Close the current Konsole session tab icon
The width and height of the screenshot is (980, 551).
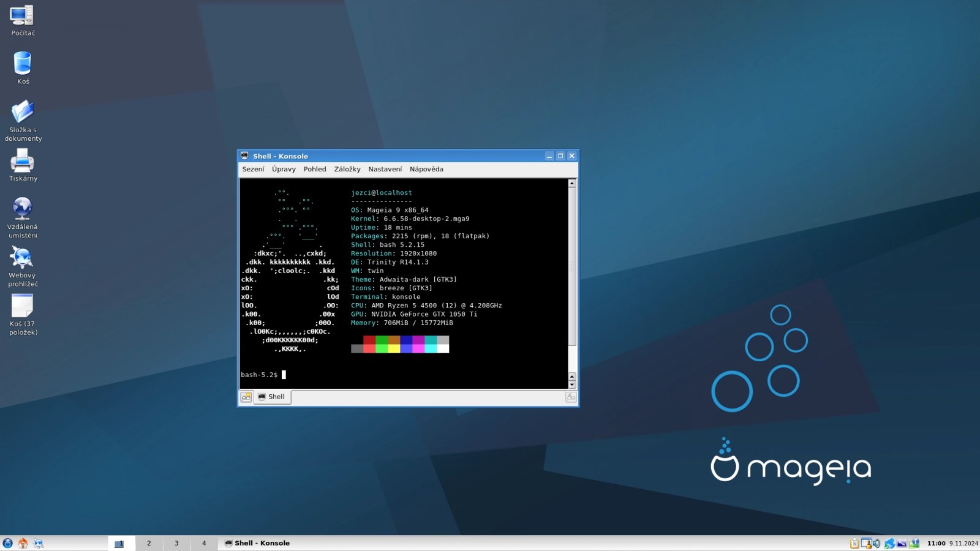point(571,397)
